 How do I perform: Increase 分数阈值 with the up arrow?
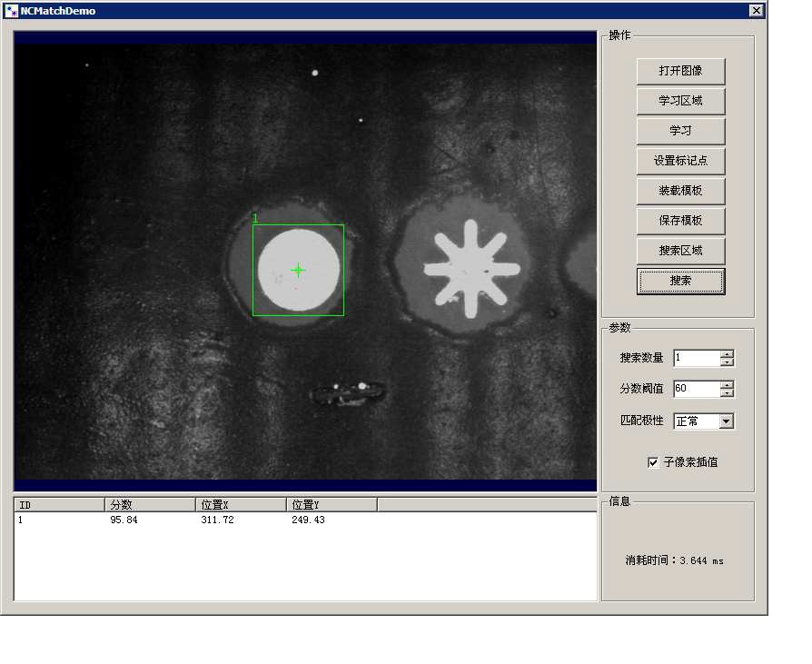pos(727,385)
